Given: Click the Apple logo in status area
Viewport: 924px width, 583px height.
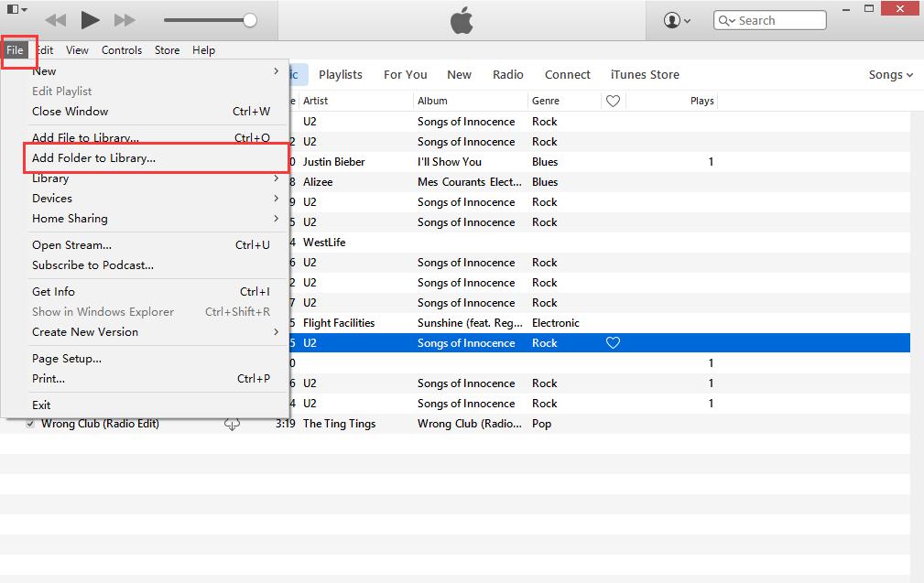Looking at the screenshot, I should (x=462, y=21).
